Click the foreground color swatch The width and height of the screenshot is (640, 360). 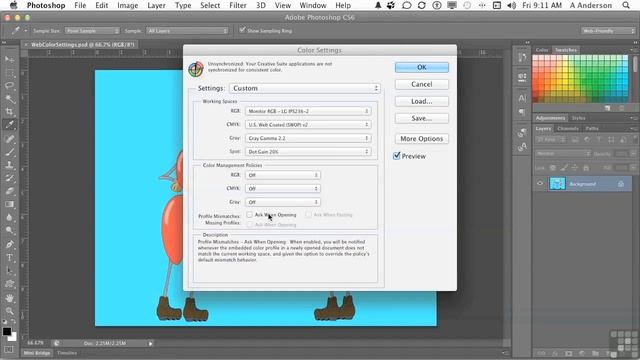tap(7, 331)
